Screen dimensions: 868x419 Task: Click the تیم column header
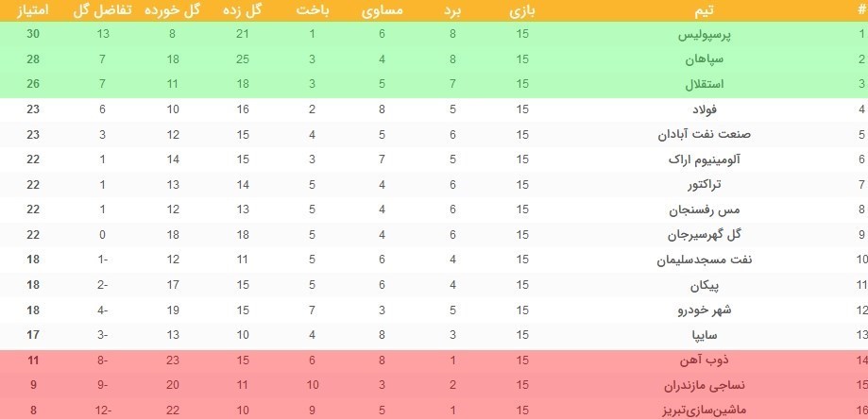pos(716,11)
